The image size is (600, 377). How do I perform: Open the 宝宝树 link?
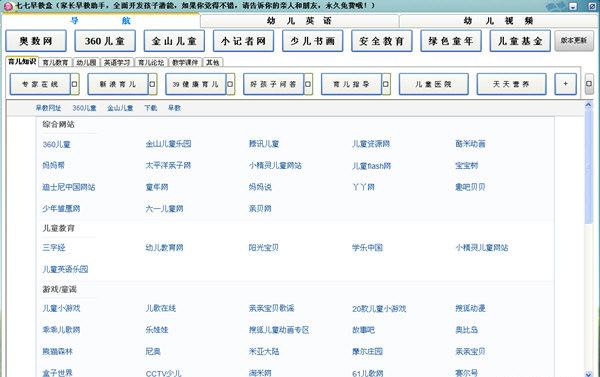(x=467, y=166)
